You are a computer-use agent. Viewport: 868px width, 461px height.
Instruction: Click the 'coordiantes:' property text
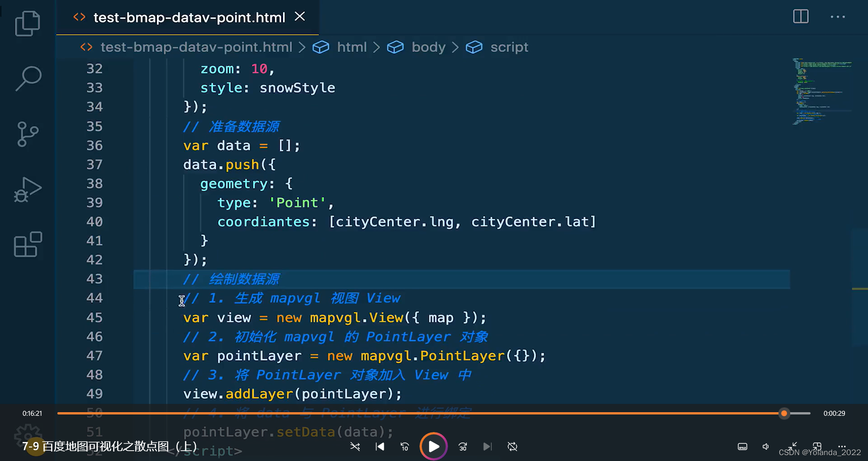point(267,222)
